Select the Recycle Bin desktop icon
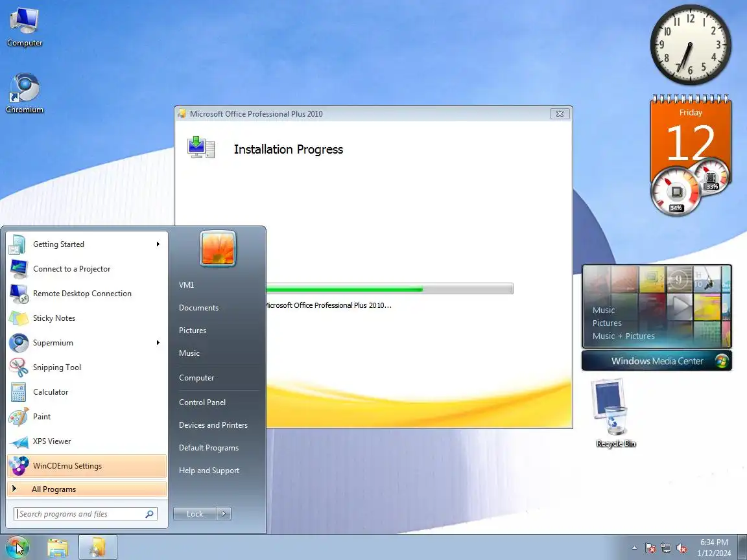 [615, 413]
